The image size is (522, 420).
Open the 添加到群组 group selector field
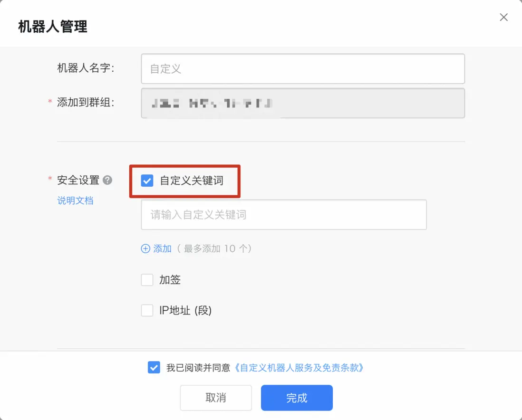coord(303,103)
